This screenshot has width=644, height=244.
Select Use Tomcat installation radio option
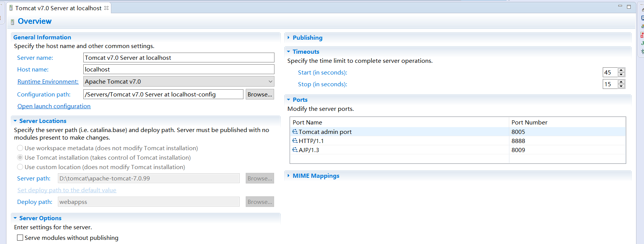click(x=20, y=157)
